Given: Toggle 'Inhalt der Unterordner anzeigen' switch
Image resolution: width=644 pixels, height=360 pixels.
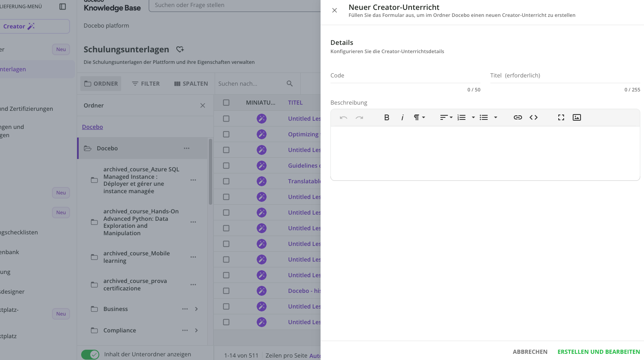Looking at the screenshot, I should click(x=90, y=354).
